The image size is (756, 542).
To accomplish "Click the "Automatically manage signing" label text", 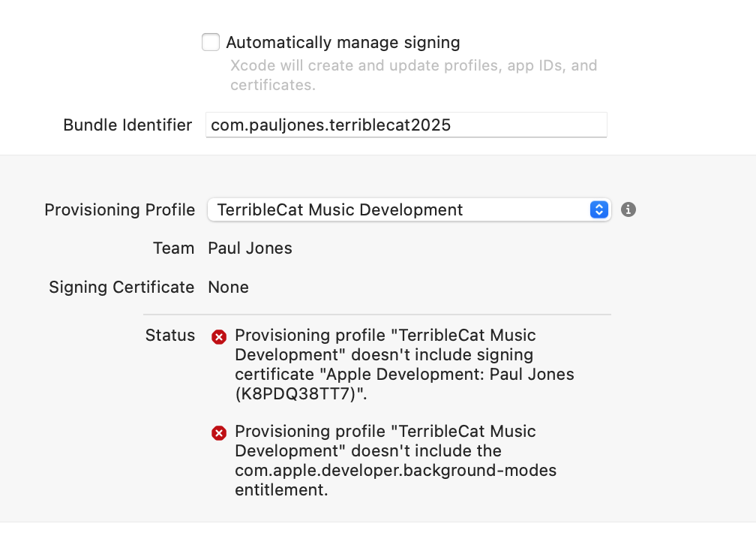I will point(343,43).
